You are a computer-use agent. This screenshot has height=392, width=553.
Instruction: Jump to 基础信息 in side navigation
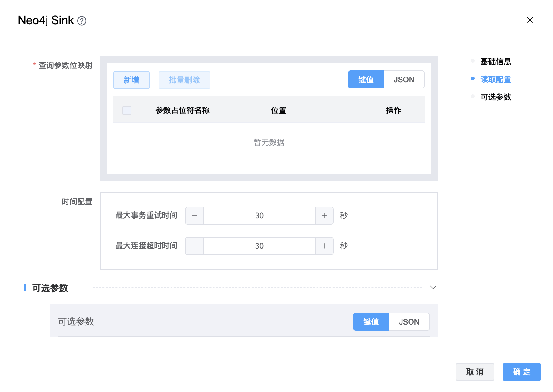pos(496,62)
